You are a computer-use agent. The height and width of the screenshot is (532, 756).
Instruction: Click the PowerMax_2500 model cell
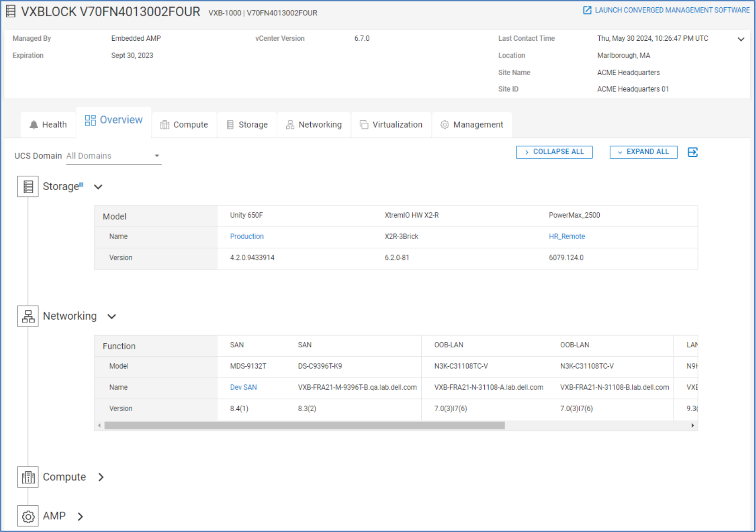point(574,215)
